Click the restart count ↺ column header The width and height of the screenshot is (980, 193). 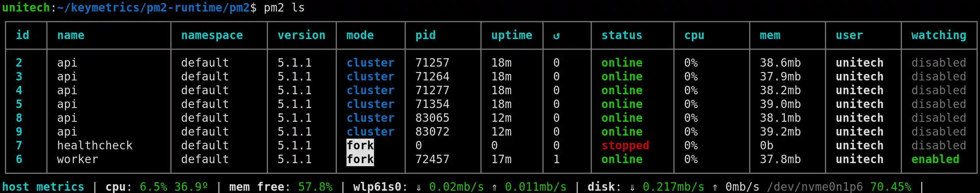pos(556,36)
